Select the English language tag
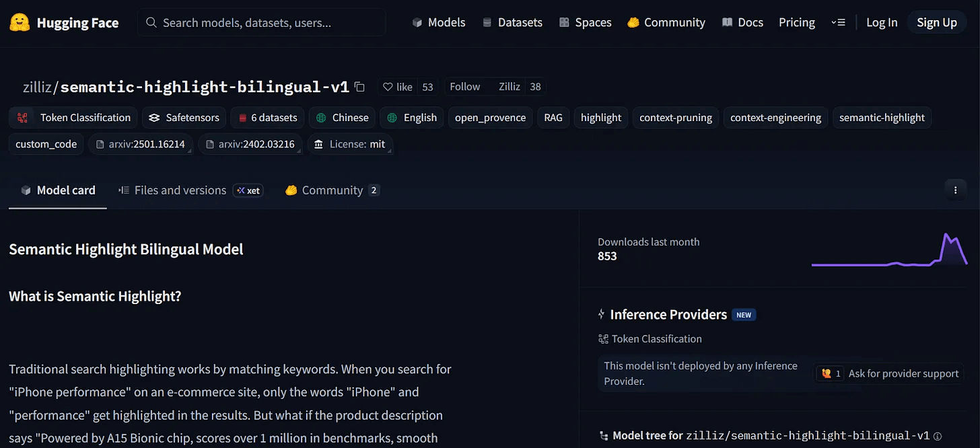The height and width of the screenshot is (448, 980). [x=412, y=117]
